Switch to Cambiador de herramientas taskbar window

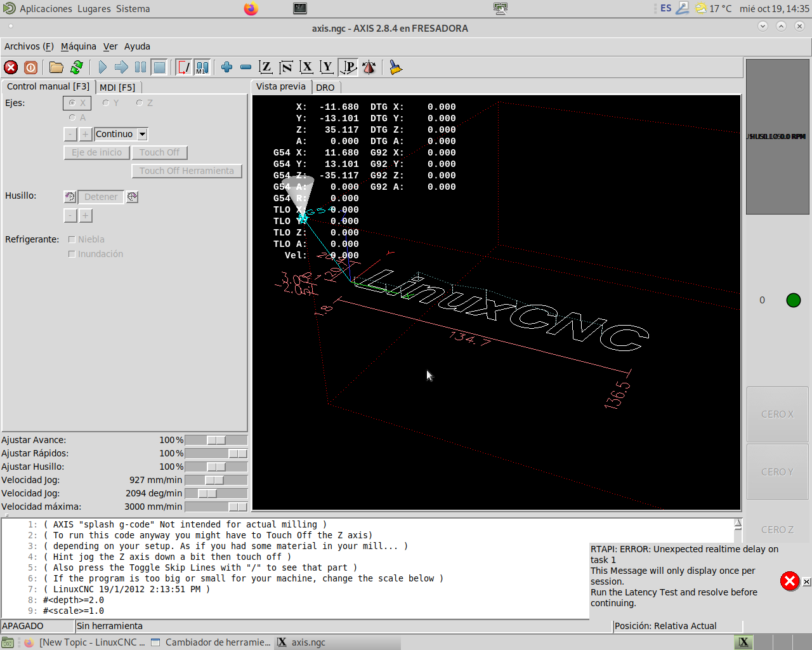click(x=211, y=642)
